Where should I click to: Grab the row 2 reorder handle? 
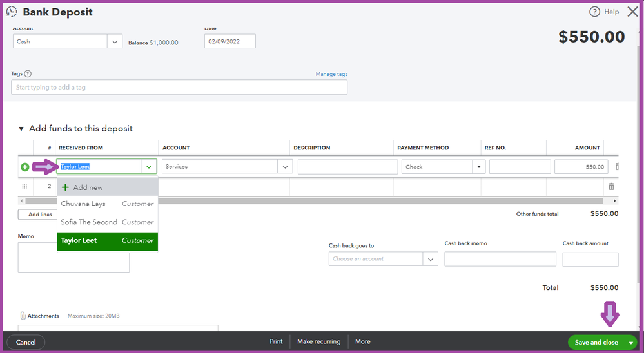point(24,186)
